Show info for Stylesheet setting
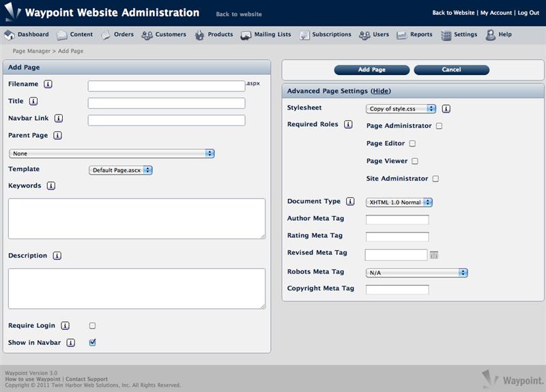 (x=446, y=109)
